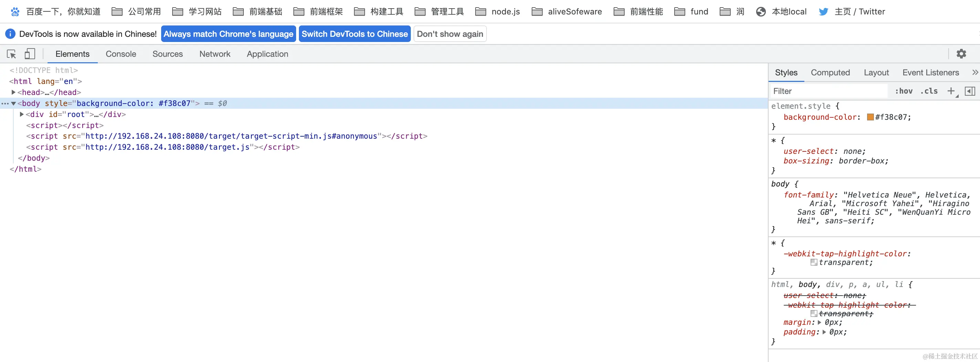Image resolution: width=980 pixels, height=362 pixels.
Task: Show more Styles pane tabs chevron
Action: pyautogui.click(x=975, y=72)
